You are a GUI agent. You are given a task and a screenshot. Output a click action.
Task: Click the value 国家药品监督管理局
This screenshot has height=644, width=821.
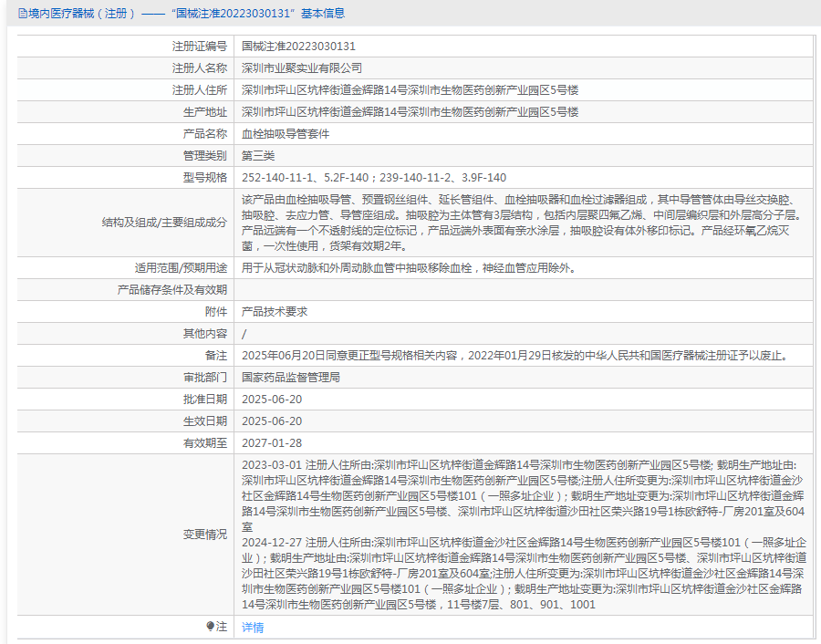[291, 378]
